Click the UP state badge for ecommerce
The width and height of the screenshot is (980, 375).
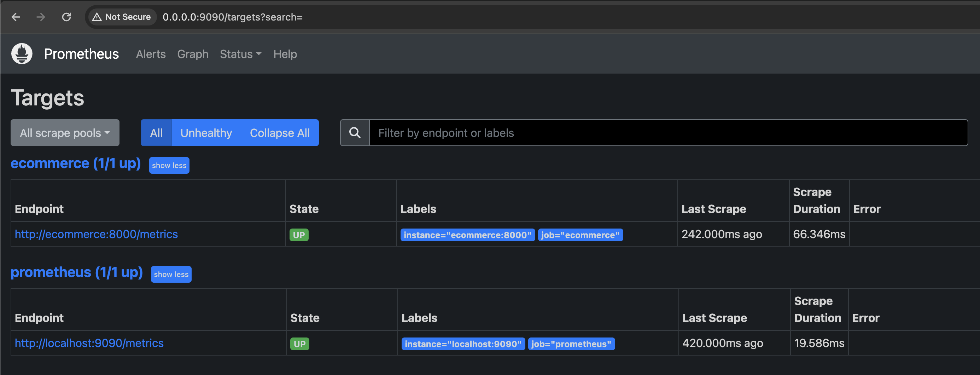pyautogui.click(x=299, y=235)
